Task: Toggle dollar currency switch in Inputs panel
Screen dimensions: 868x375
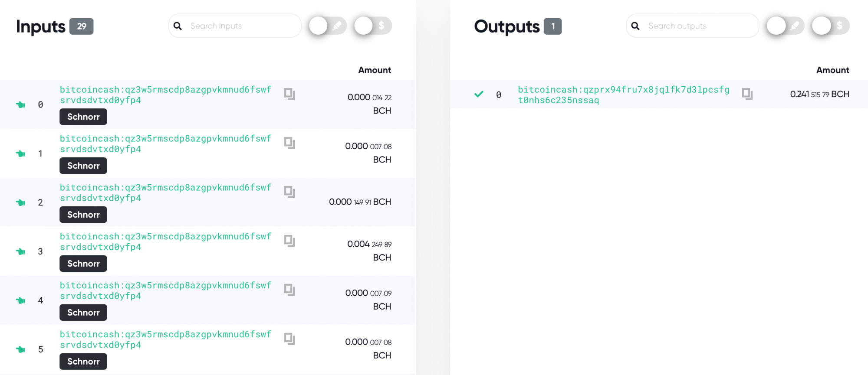Action: (373, 26)
